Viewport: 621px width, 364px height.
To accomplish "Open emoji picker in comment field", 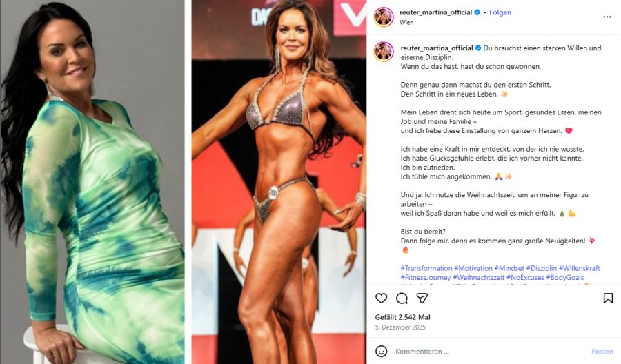I will click(x=381, y=352).
